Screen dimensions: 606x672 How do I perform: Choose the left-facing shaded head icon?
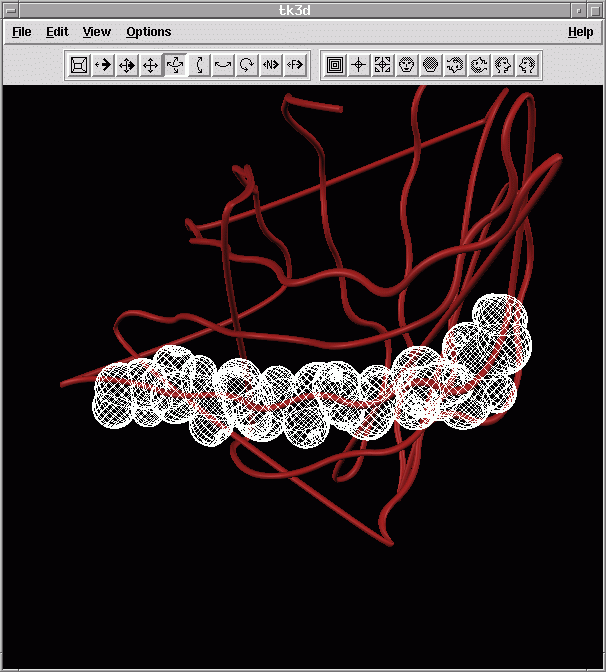pos(455,65)
